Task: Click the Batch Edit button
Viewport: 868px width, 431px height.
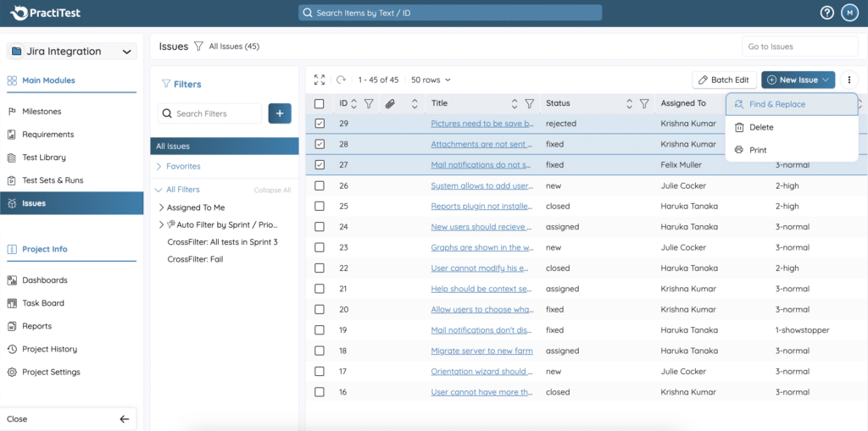Action: [724, 80]
